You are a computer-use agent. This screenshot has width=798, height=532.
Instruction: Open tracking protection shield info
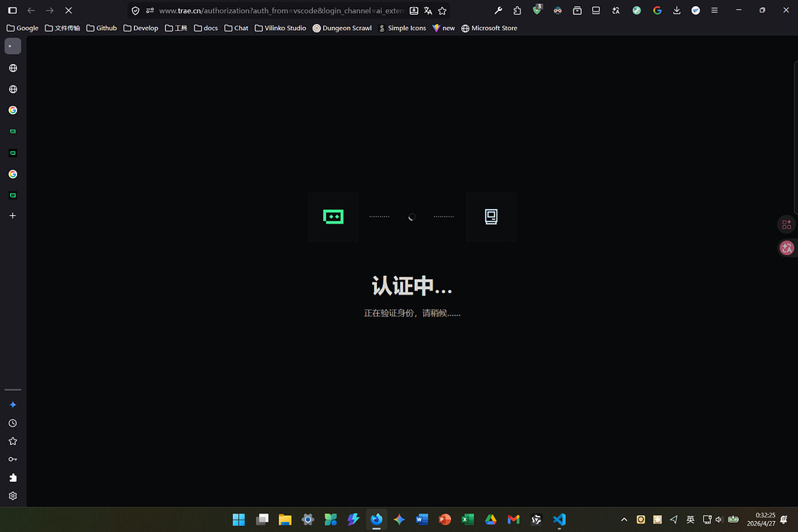pos(136,11)
